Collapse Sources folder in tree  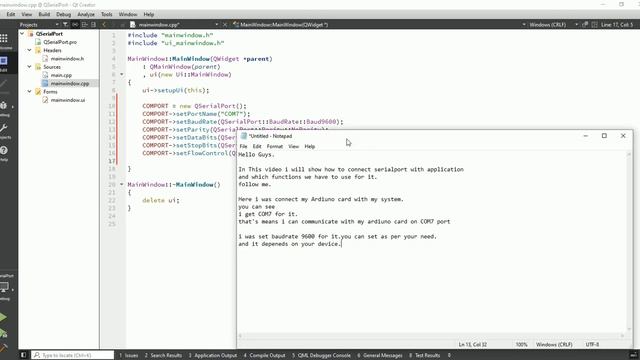pyautogui.click(x=29, y=67)
